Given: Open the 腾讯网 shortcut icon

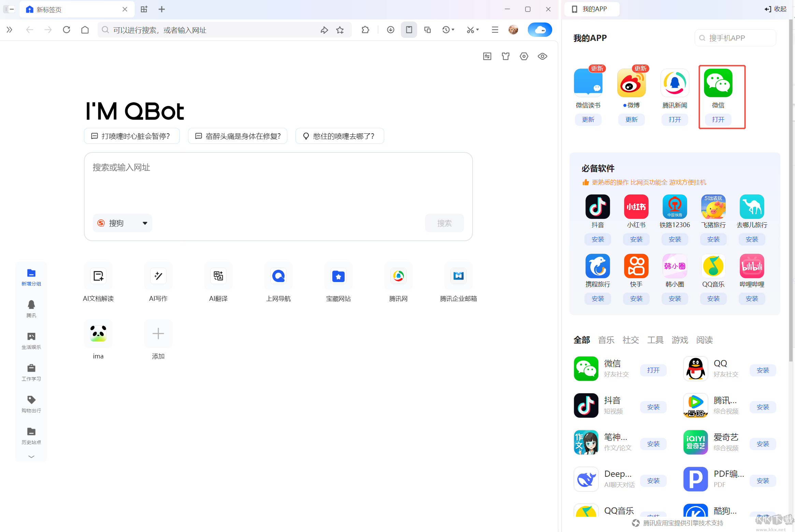Looking at the screenshot, I should (x=398, y=276).
